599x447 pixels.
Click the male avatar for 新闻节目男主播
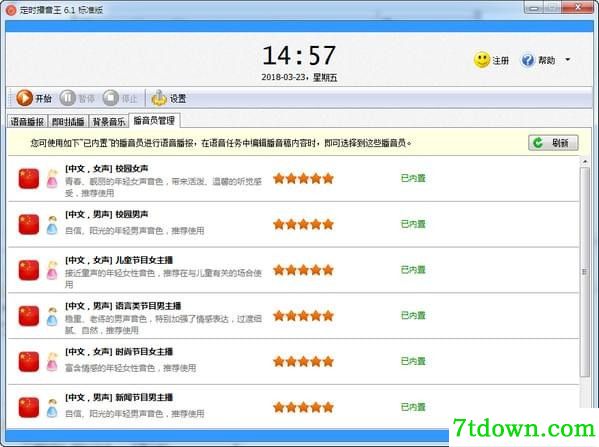[52, 408]
